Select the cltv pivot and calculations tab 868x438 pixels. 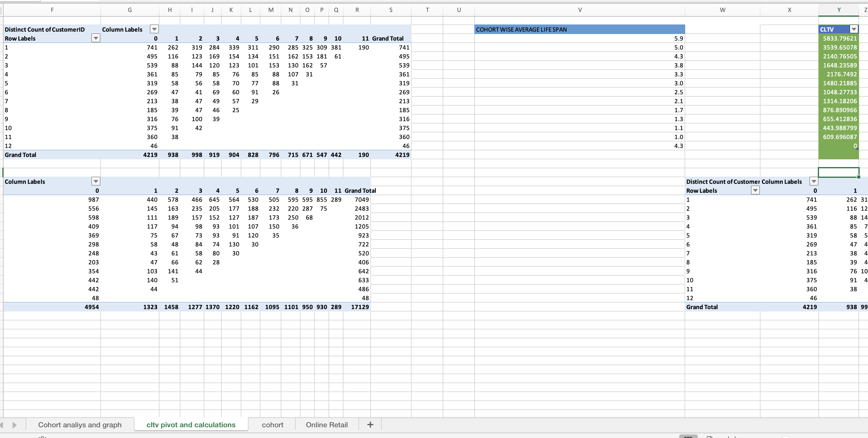(191, 425)
